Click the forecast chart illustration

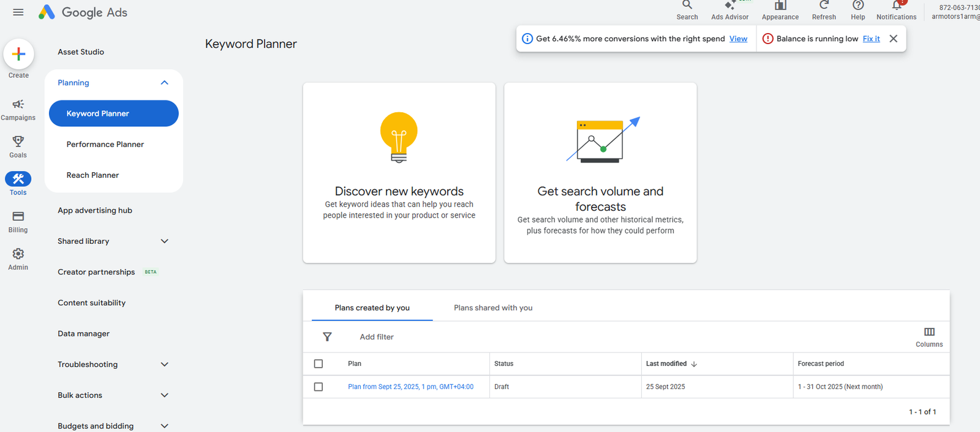pyautogui.click(x=602, y=140)
